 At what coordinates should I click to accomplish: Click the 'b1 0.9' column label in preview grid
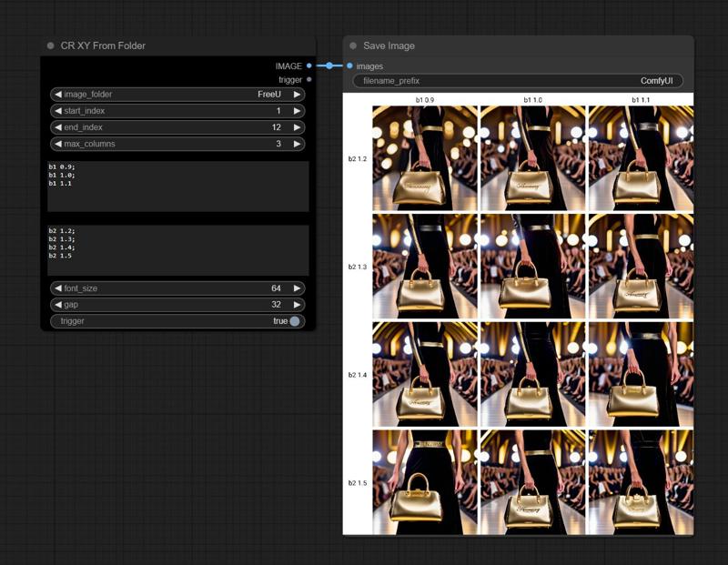coord(425,100)
